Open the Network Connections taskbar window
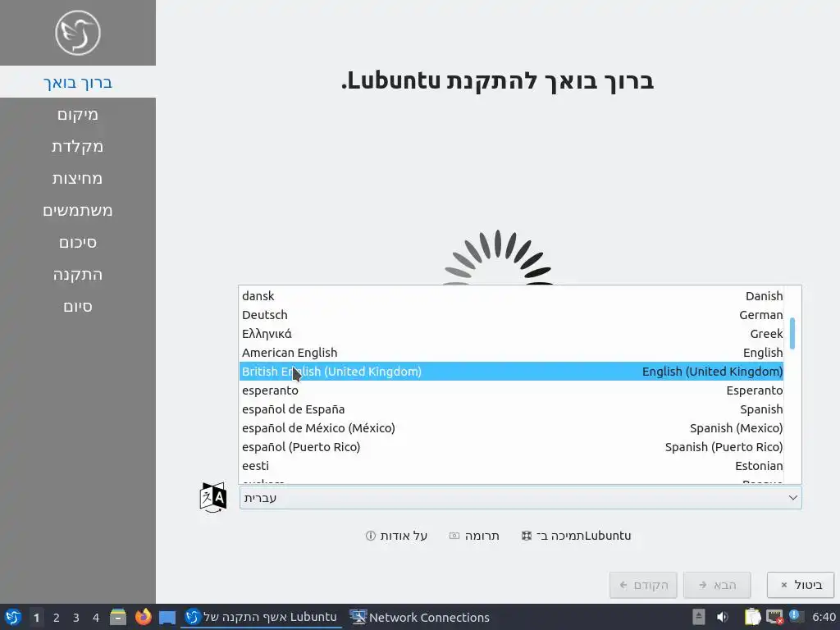The height and width of the screenshot is (630, 840). [x=419, y=617]
